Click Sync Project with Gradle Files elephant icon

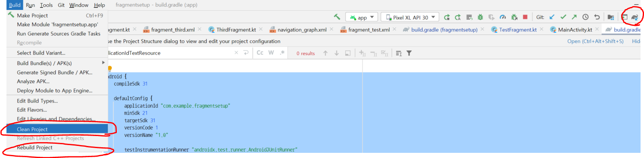tap(635, 17)
